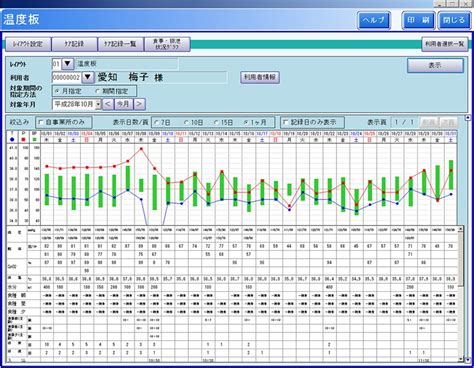
Task: Open the ヘルプ help button
Action: click(x=374, y=20)
